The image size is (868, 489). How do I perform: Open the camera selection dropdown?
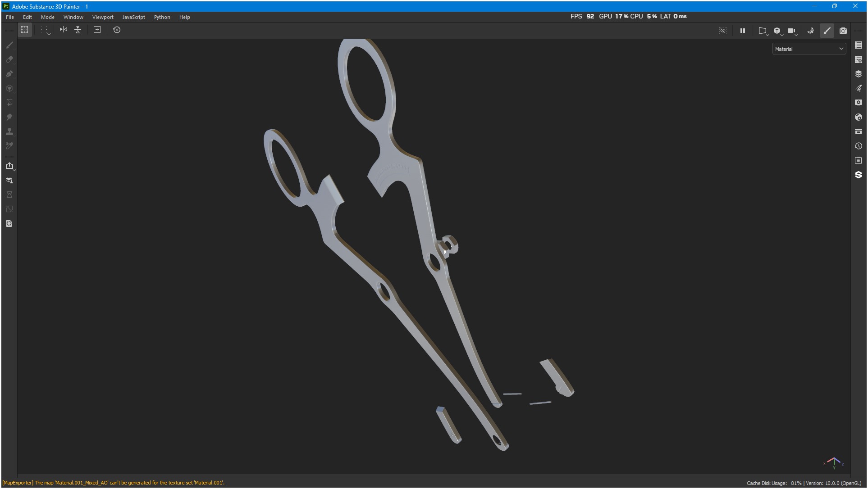(792, 31)
